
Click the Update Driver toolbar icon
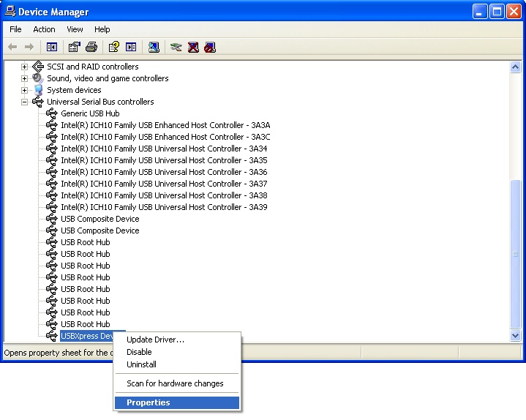pyautogui.click(x=176, y=47)
